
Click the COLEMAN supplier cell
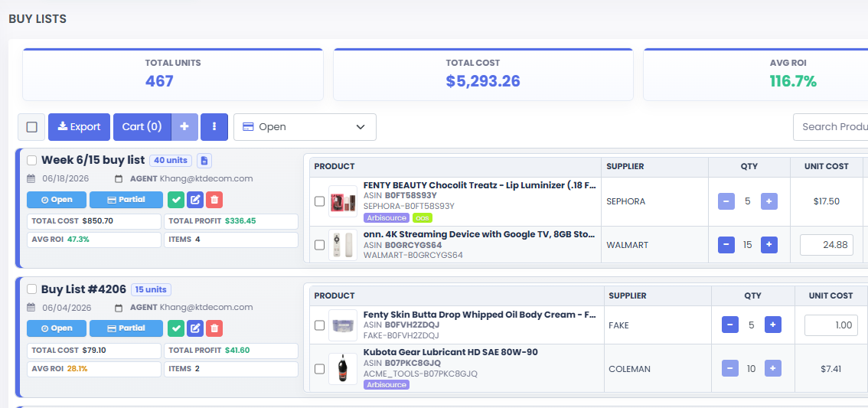coord(658,369)
